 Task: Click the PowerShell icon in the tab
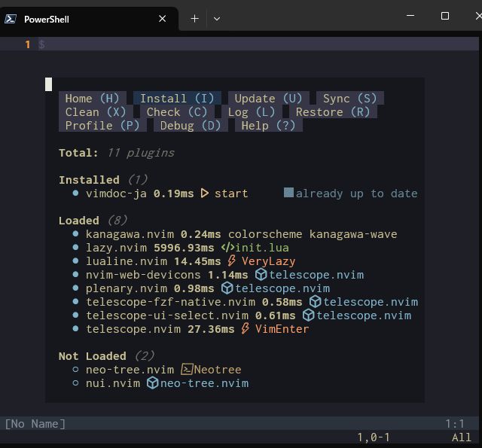pos(11,19)
